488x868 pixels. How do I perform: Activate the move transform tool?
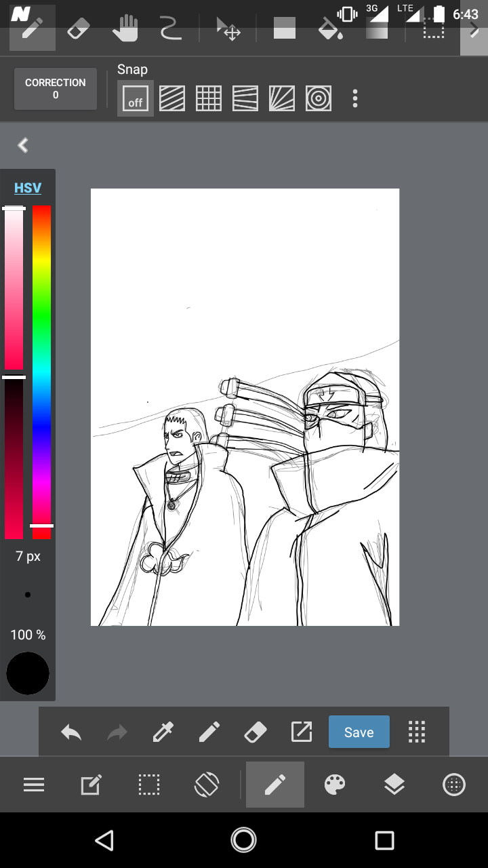[228, 30]
